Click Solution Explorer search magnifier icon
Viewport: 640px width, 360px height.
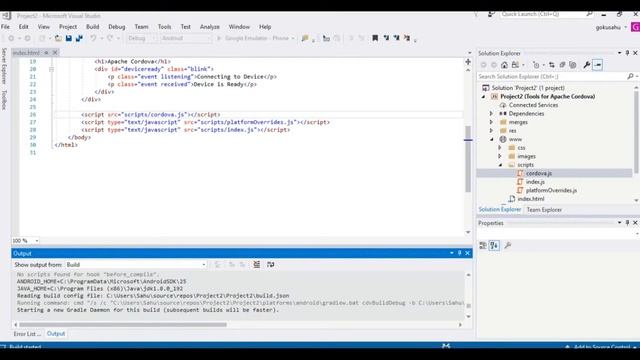(630, 76)
